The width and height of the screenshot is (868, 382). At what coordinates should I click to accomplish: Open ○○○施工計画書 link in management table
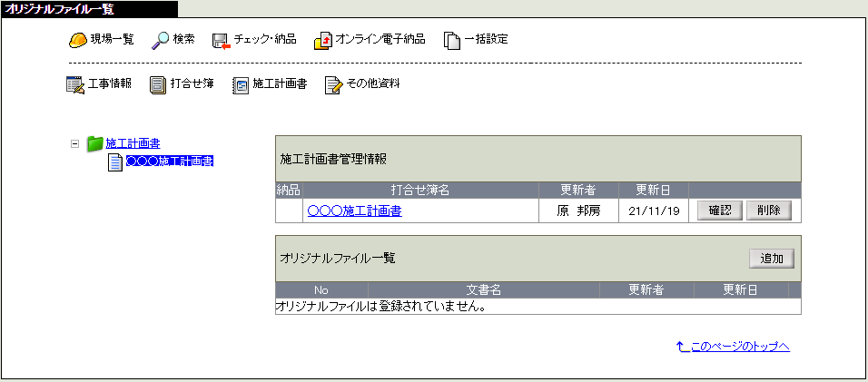354,211
